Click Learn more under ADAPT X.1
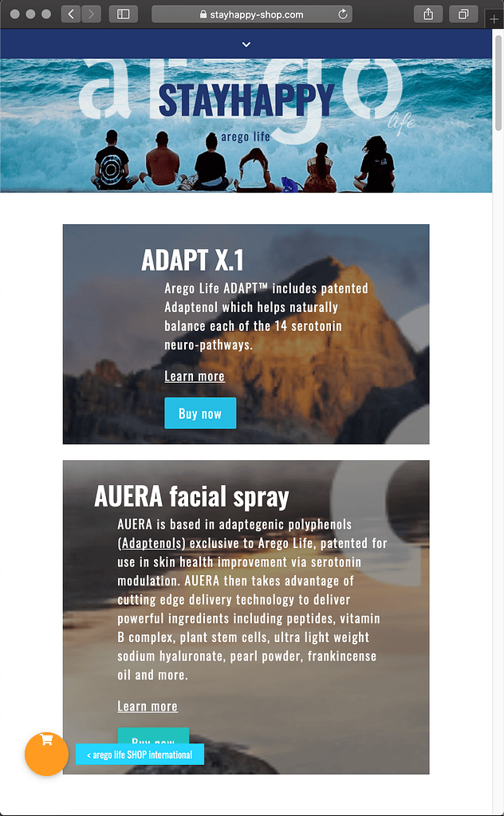 (195, 376)
